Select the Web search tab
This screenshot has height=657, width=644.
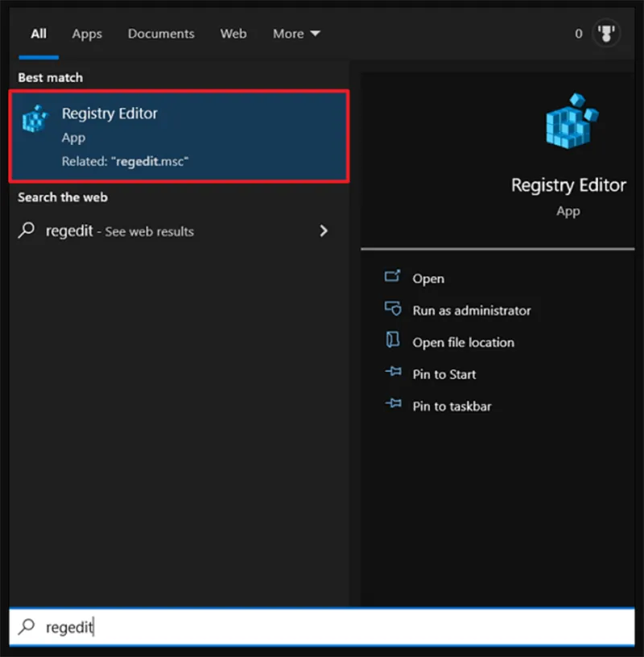coord(233,34)
